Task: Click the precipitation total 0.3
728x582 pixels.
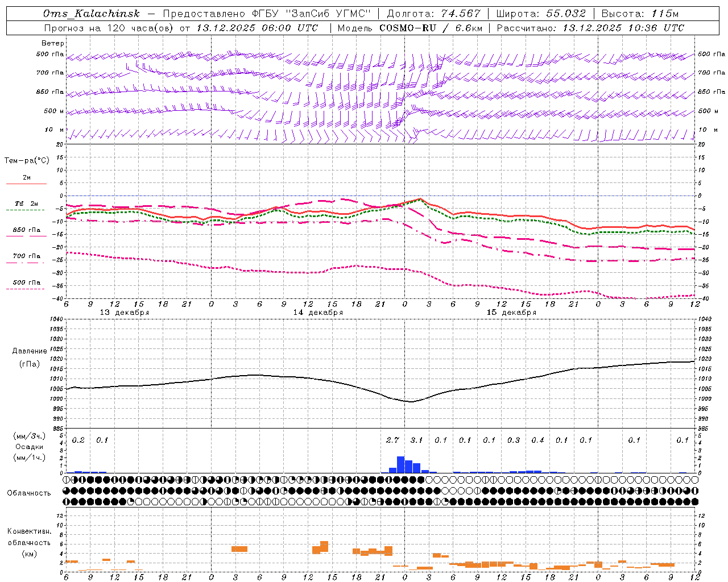Action: [514, 440]
